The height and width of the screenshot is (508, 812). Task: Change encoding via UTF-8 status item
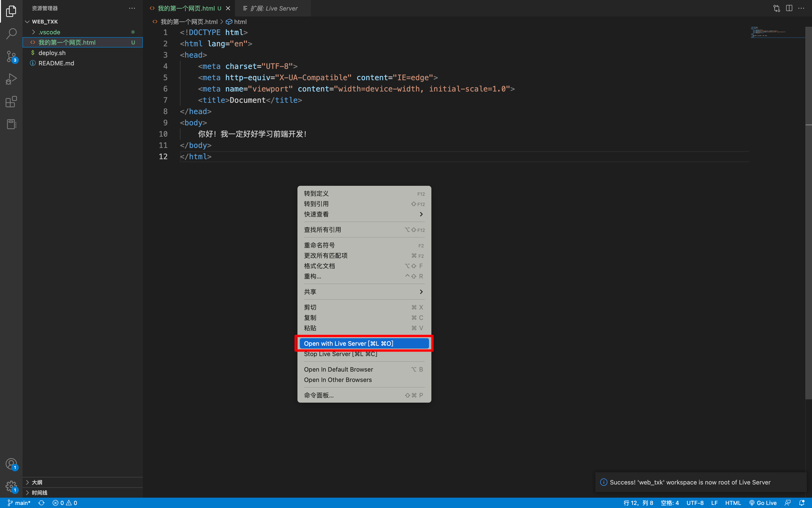(x=695, y=503)
